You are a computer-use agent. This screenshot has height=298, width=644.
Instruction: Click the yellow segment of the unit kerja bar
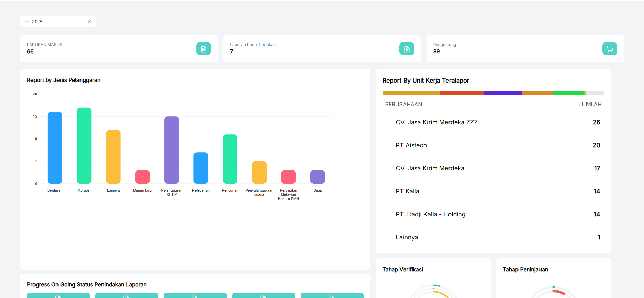tap(411, 93)
